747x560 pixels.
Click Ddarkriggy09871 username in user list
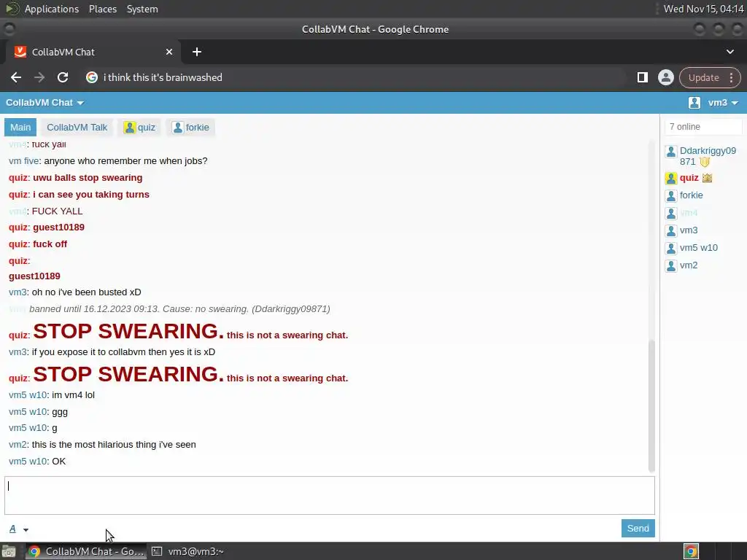(708, 156)
